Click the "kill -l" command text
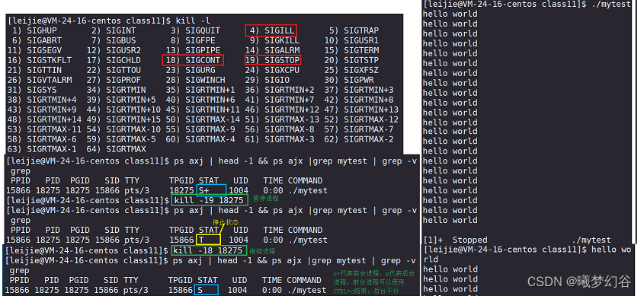Image resolution: width=644 pixels, height=296 pixels. click(x=193, y=21)
